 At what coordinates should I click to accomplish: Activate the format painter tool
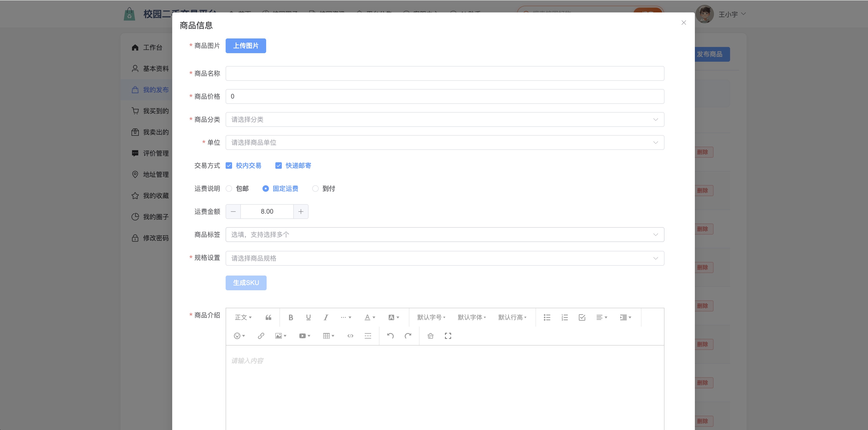pos(431,336)
